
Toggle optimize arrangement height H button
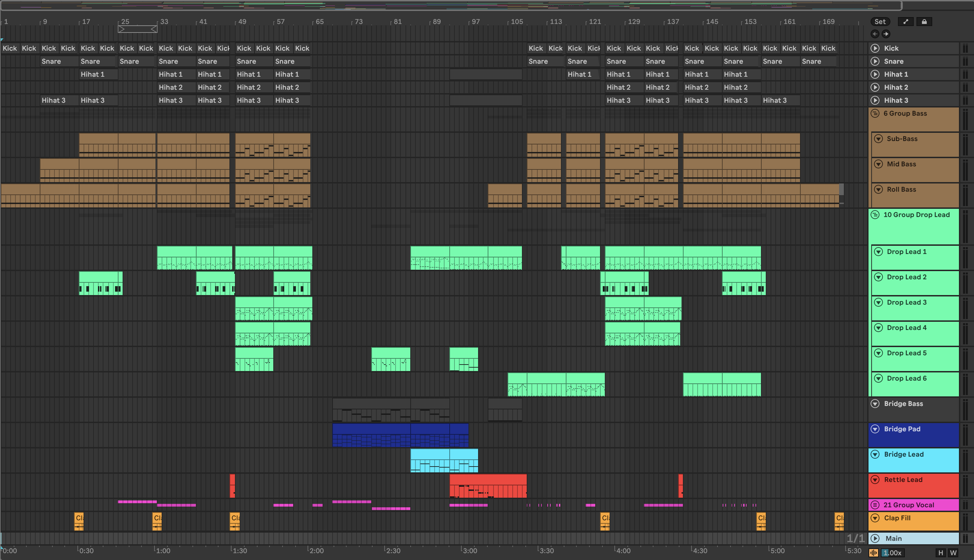(x=940, y=553)
